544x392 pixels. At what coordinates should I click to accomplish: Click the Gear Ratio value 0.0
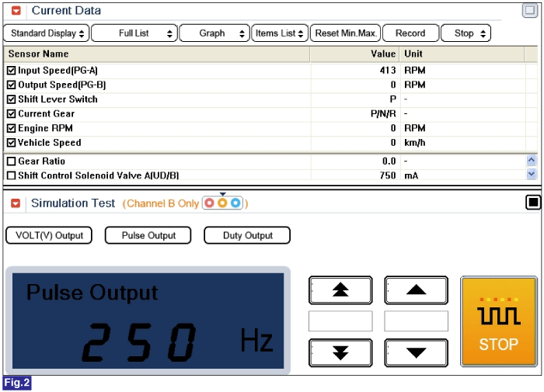pos(389,161)
